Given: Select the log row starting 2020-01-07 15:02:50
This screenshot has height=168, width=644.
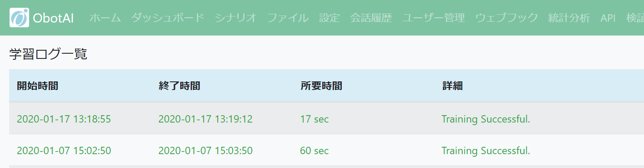Looking at the screenshot, I should 327,151.
